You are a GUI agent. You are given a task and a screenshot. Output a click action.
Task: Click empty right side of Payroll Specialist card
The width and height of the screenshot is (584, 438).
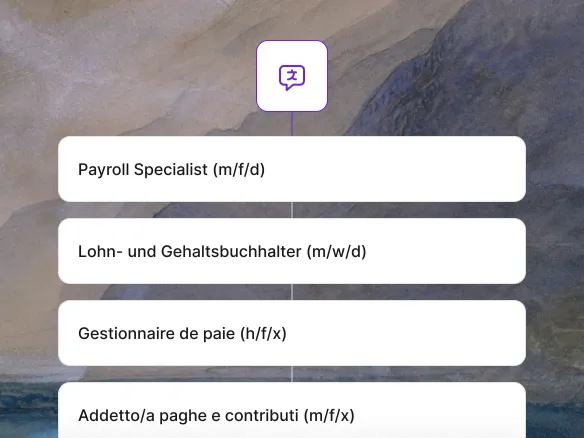[x=410, y=169]
